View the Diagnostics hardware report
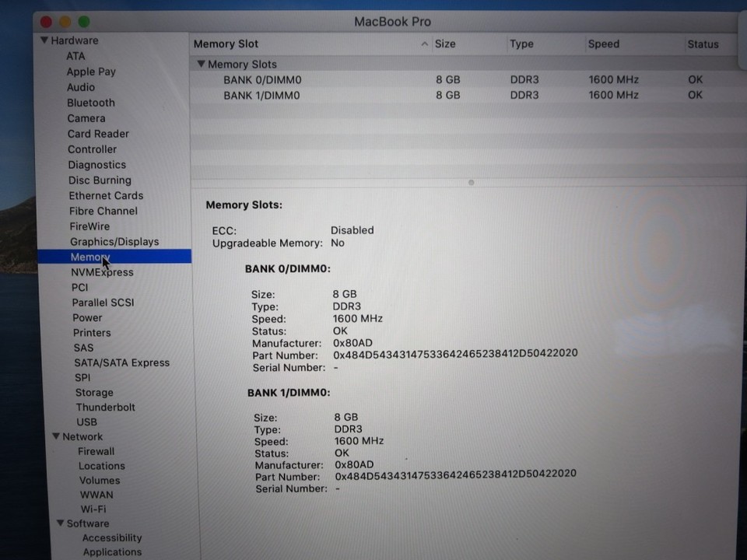The width and height of the screenshot is (747, 560). [x=96, y=165]
